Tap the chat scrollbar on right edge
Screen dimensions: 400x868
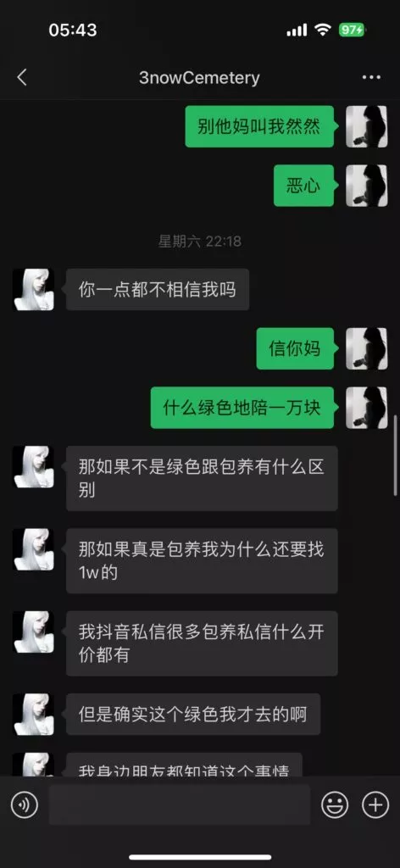[395, 455]
